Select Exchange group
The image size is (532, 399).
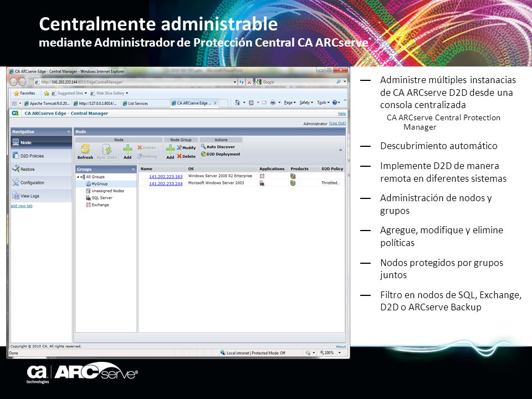pos(100,204)
